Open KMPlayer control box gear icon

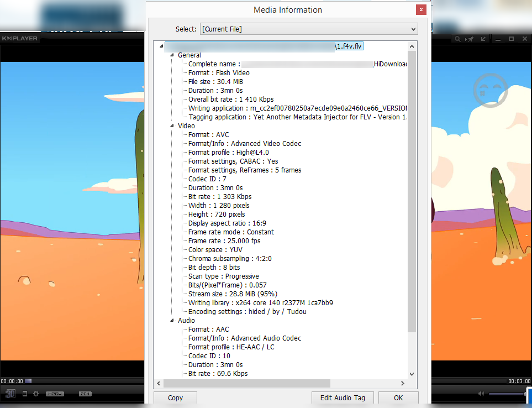36,394
